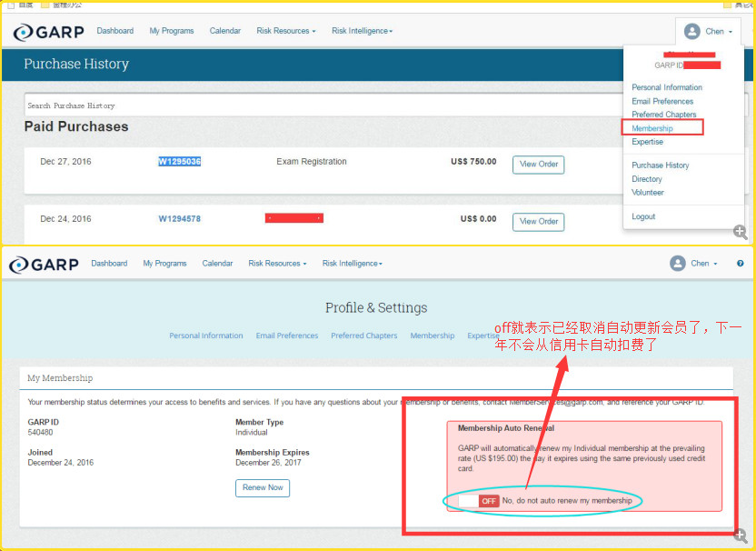
Task: Switch to the Expertise settings tab
Action: point(483,336)
